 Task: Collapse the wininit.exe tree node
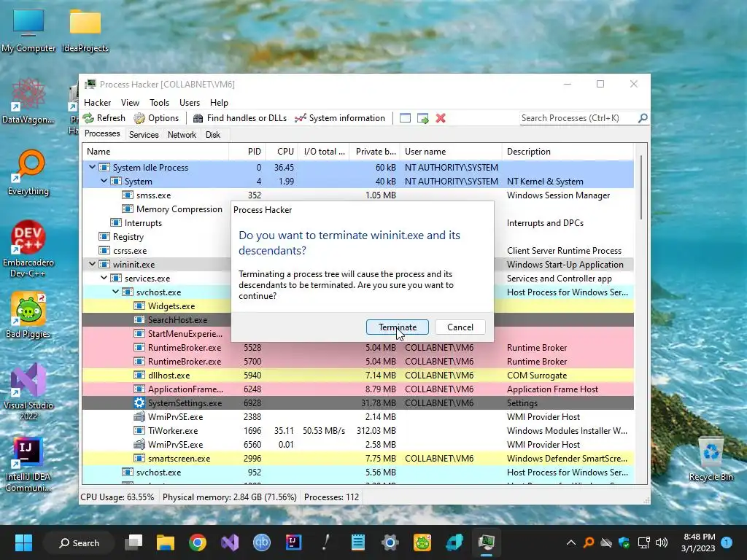[92, 264]
